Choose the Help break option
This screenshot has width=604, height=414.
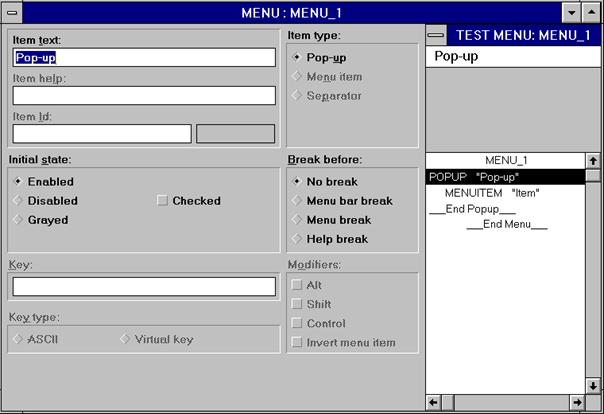(x=297, y=239)
